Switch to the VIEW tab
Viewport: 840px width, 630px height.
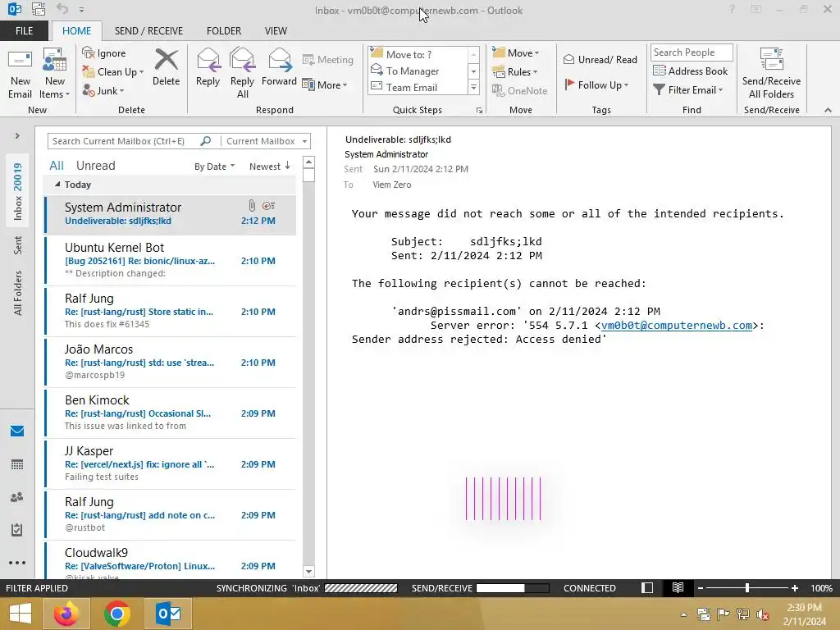[276, 30]
